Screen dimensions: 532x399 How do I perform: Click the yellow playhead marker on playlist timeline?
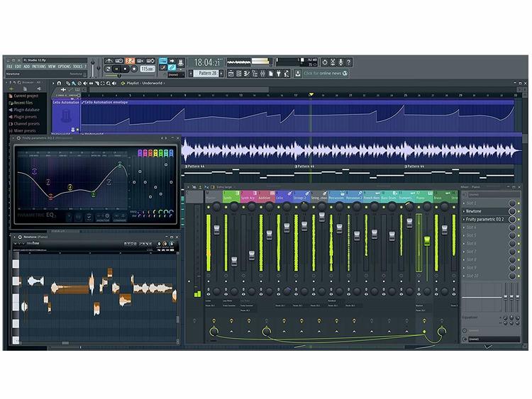[311, 94]
